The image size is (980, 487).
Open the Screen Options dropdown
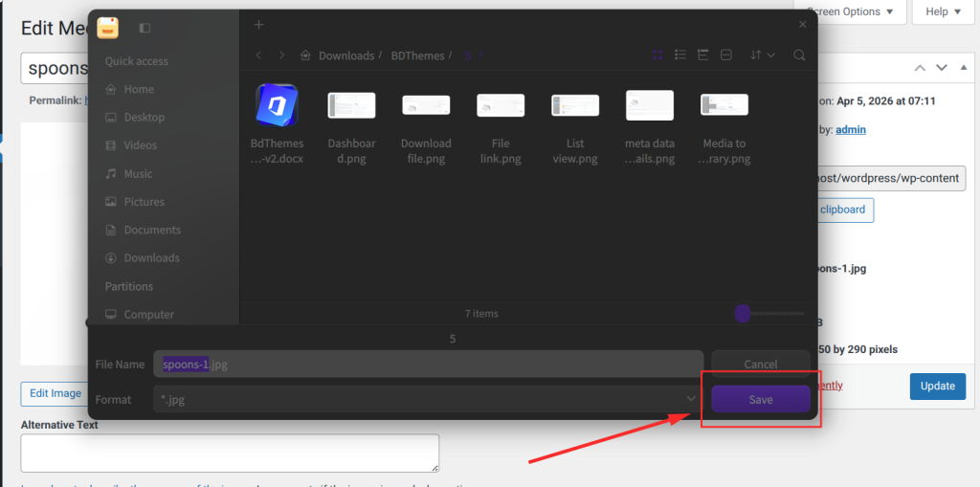pyautogui.click(x=851, y=11)
